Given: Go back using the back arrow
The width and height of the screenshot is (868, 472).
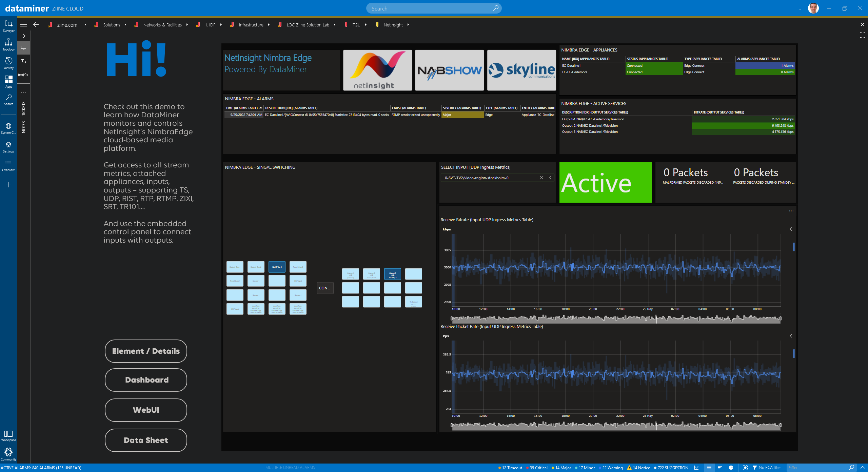Looking at the screenshot, I should coord(36,24).
